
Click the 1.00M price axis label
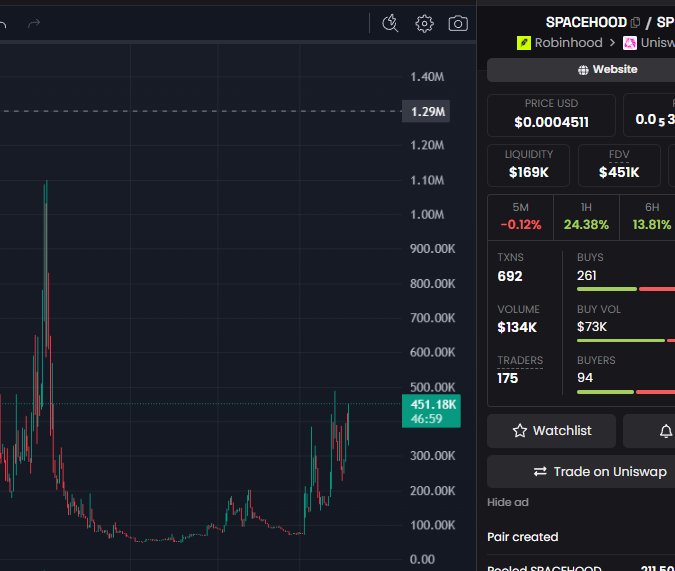tap(427, 214)
